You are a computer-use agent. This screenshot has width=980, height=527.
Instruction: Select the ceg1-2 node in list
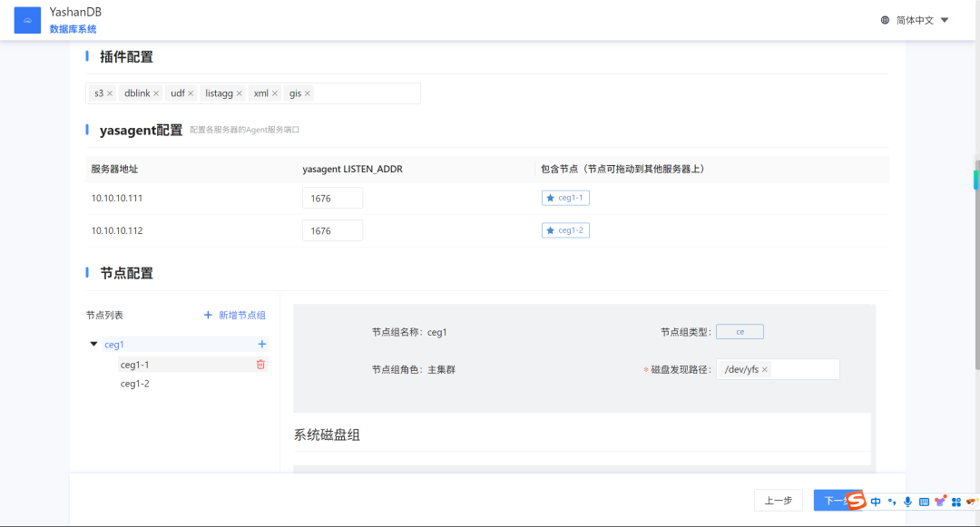135,384
